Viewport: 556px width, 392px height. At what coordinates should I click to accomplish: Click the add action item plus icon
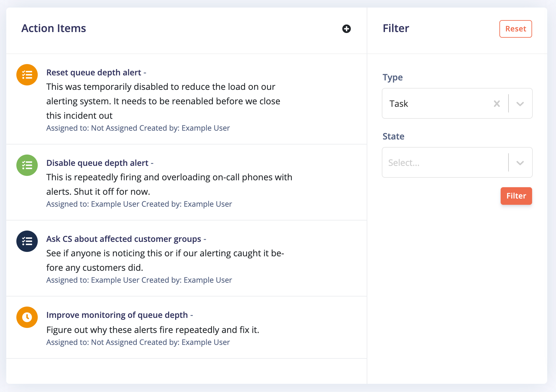click(x=346, y=29)
